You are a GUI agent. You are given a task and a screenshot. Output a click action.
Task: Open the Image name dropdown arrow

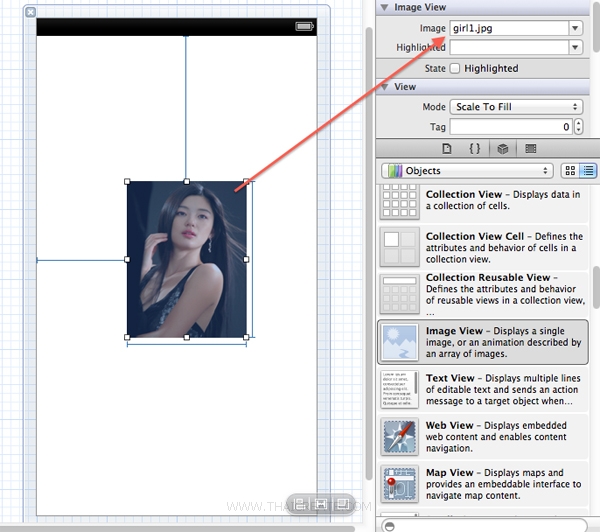click(575, 28)
